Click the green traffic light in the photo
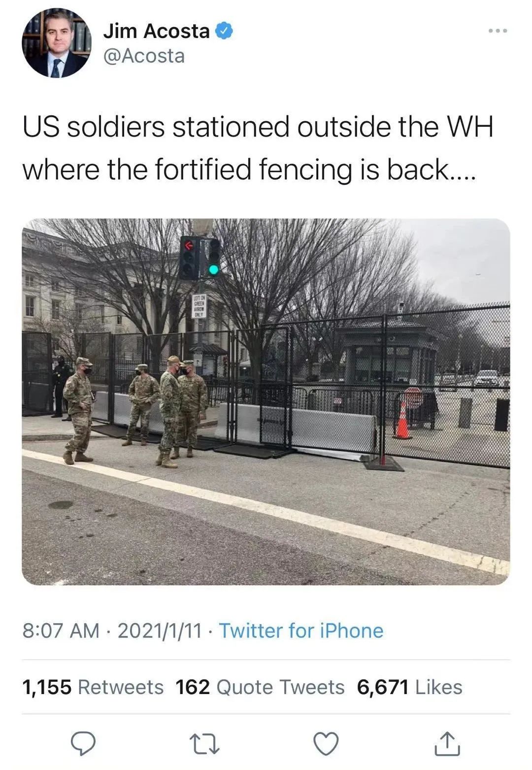Screen dimensions: 532x770 tap(213, 269)
